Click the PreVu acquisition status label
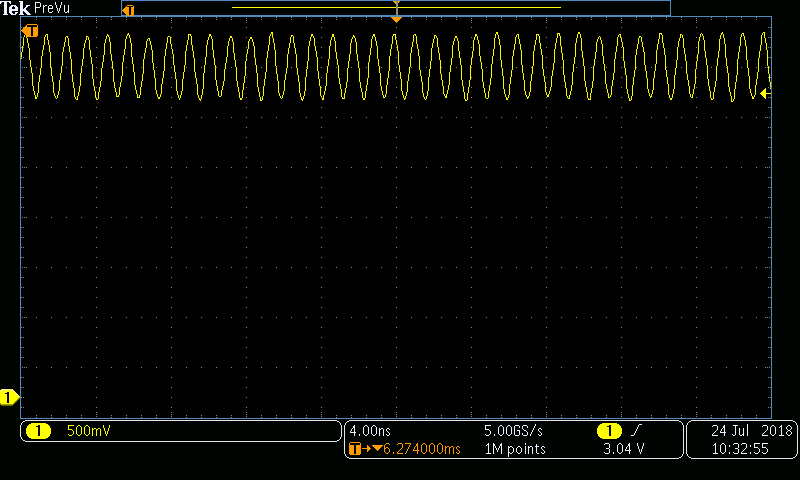The image size is (800, 480). pyautogui.click(x=51, y=8)
